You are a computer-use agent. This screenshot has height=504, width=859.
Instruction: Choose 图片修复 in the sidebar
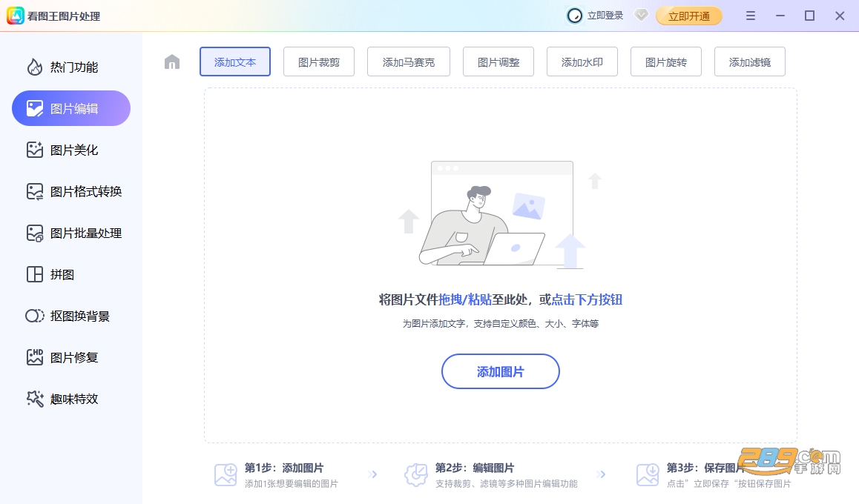71,357
